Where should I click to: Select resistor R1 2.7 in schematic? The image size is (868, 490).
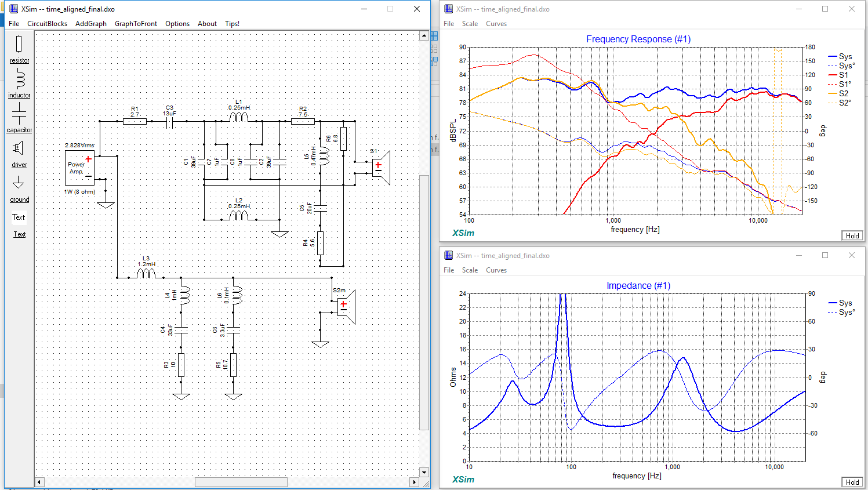[x=135, y=121]
